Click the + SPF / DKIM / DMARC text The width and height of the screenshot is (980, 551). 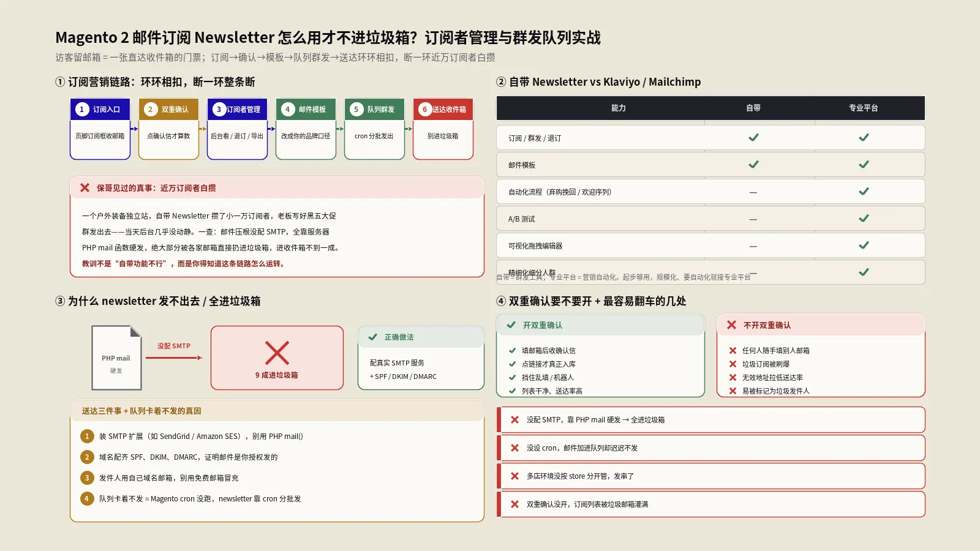coord(403,377)
